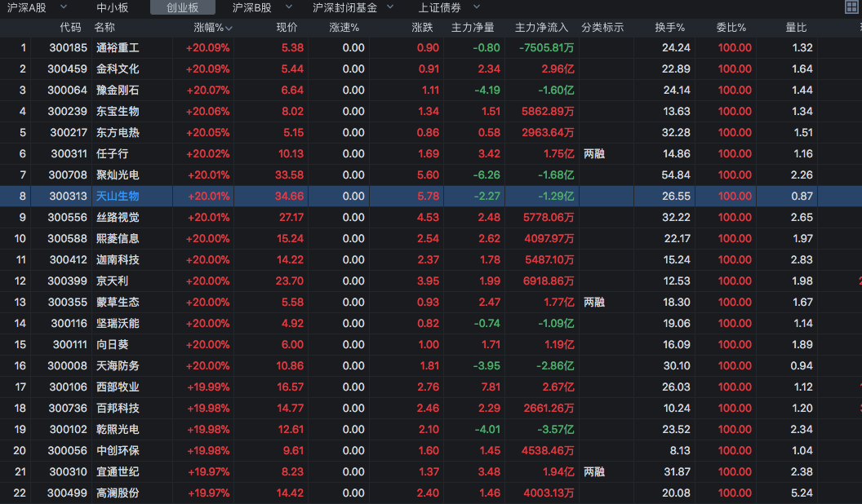The image size is (862, 504).
Task: Click turnover 54.84 value
Action: click(676, 175)
